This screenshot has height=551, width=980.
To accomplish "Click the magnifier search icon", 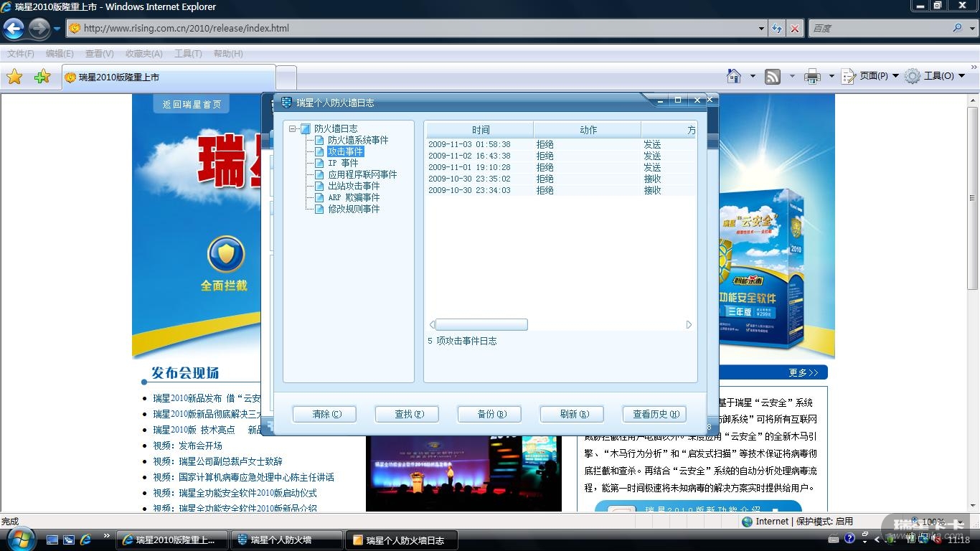I will tap(957, 29).
